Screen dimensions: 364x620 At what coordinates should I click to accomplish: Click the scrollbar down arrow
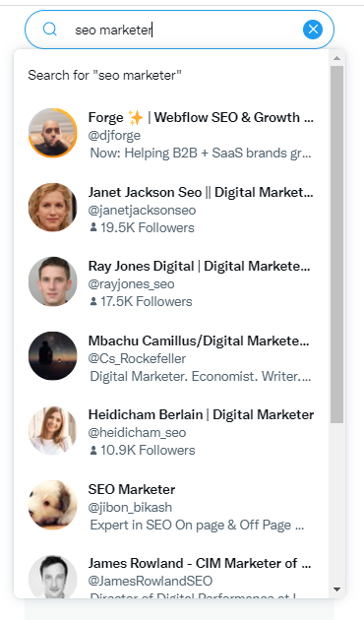pos(336,589)
